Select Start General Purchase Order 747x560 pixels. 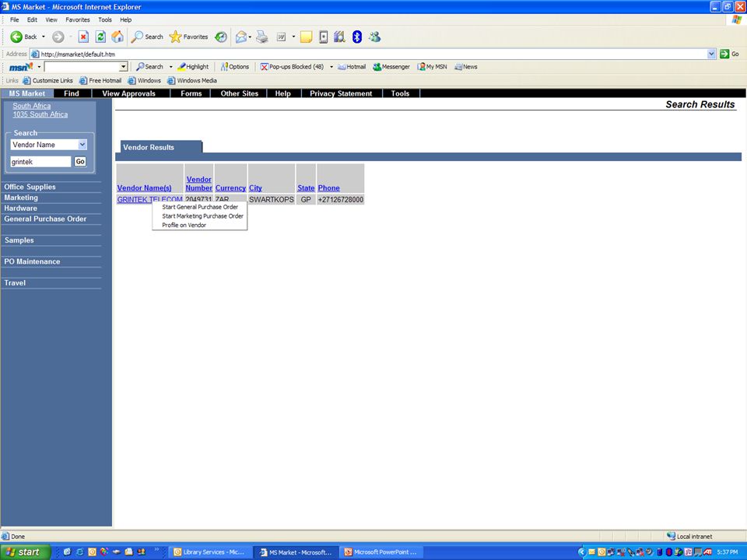point(200,207)
